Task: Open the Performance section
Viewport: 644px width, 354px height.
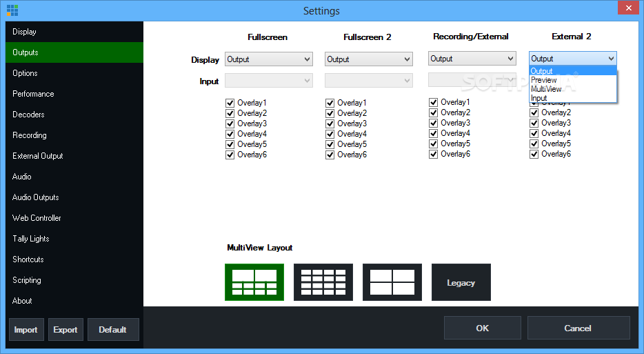Action: click(74, 94)
